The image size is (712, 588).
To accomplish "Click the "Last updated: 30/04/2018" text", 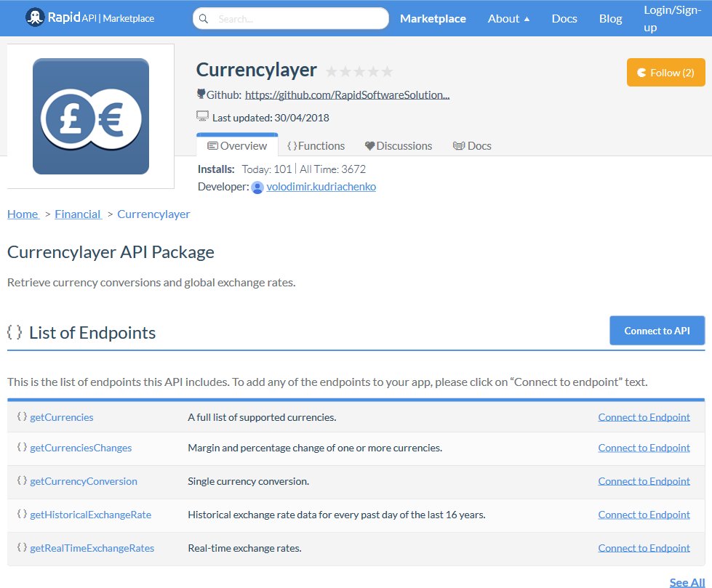I will point(271,118).
